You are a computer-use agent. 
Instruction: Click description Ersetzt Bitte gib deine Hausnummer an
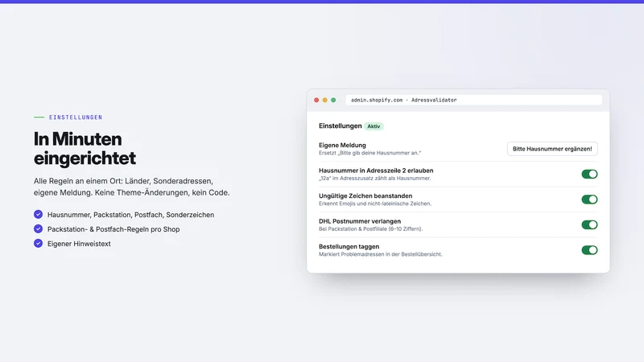point(369,153)
